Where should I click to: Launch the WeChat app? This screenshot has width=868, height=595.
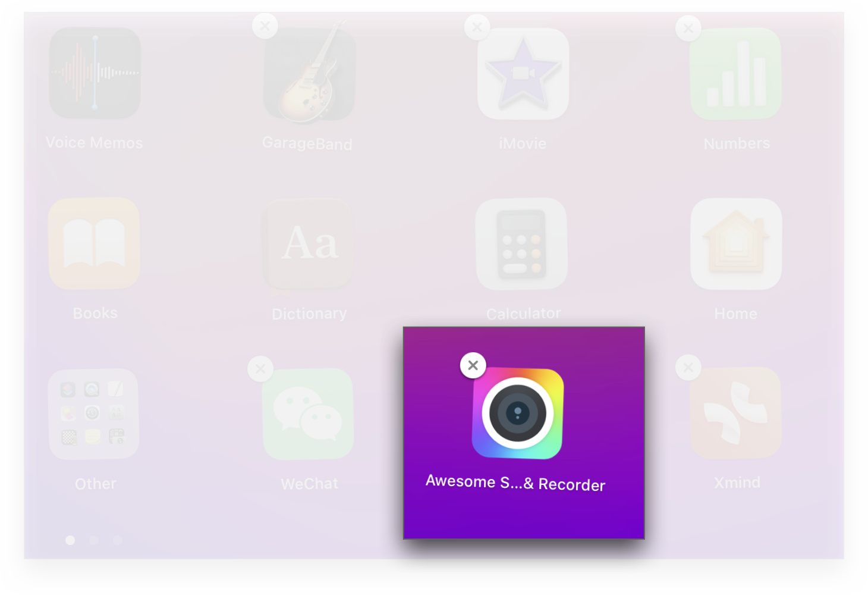click(x=308, y=414)
